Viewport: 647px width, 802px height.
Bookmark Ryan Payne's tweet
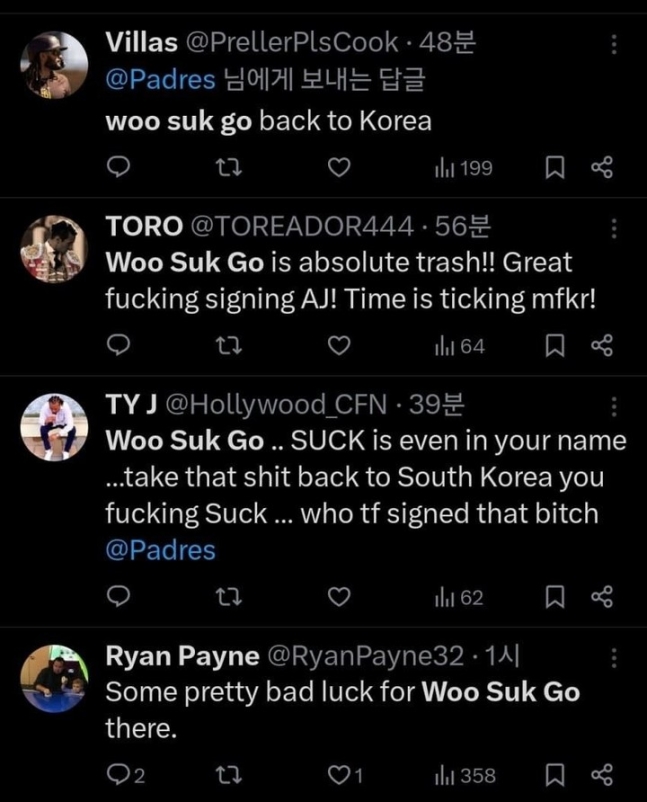[555, 776]
